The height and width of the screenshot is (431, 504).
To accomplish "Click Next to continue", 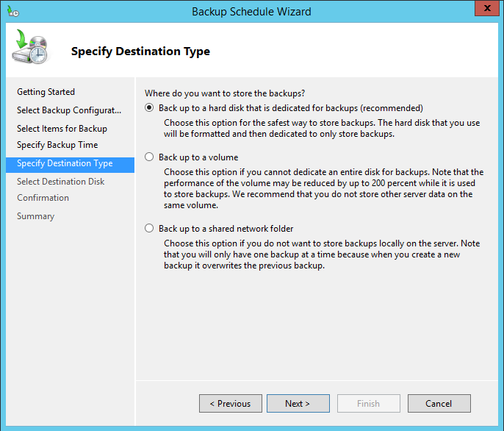I will (x=298, y=403).
